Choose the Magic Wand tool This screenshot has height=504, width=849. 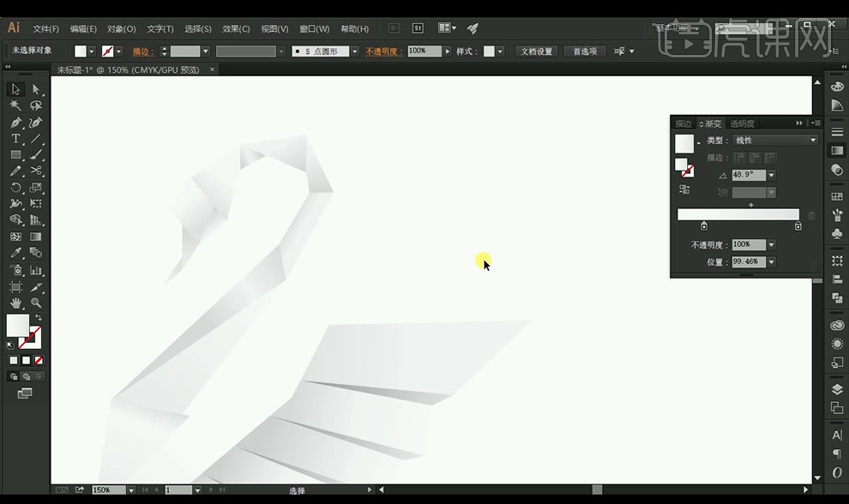(15, 105)
